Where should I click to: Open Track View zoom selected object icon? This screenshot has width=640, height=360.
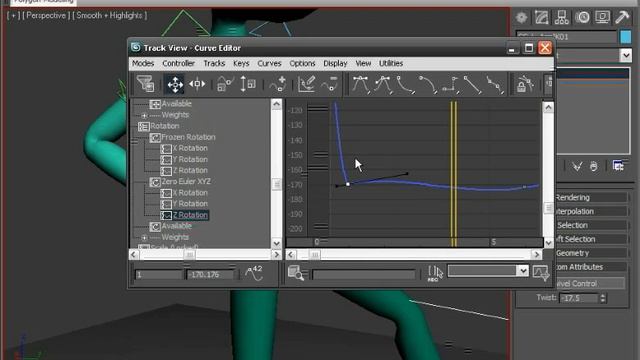point(296,273)
